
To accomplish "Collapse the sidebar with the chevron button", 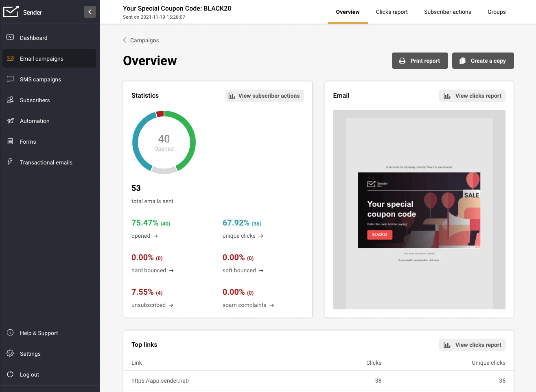I will [x=90, y=12].
